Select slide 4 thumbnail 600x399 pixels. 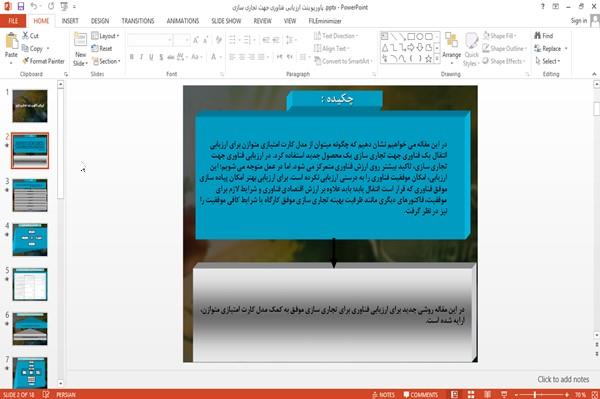[30, 240]
